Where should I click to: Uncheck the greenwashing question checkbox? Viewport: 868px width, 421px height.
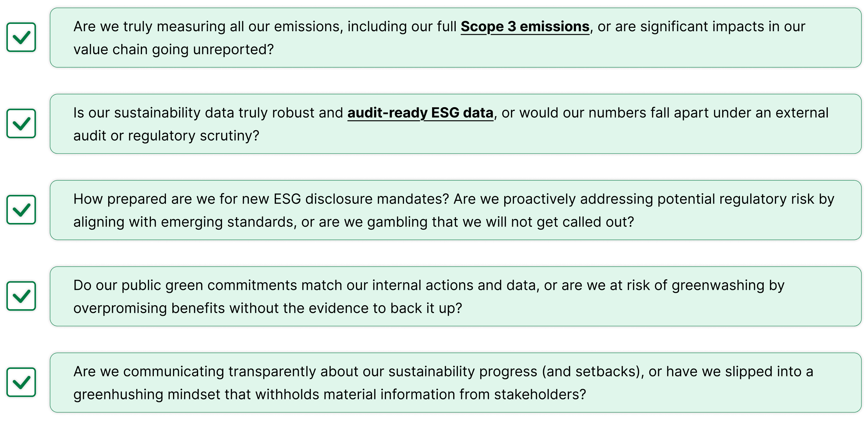[x=21, y=296]
